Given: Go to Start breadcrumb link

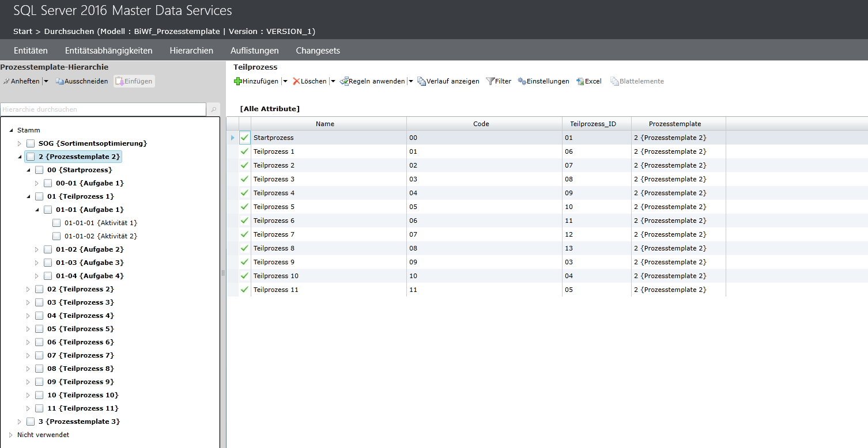Looking at the screenshot, I should [22, 31].
